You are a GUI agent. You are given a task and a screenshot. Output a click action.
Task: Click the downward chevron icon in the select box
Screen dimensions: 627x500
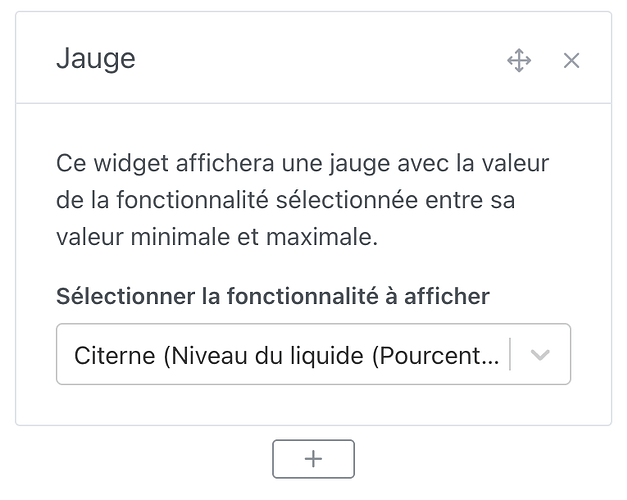tap(540, 354)
